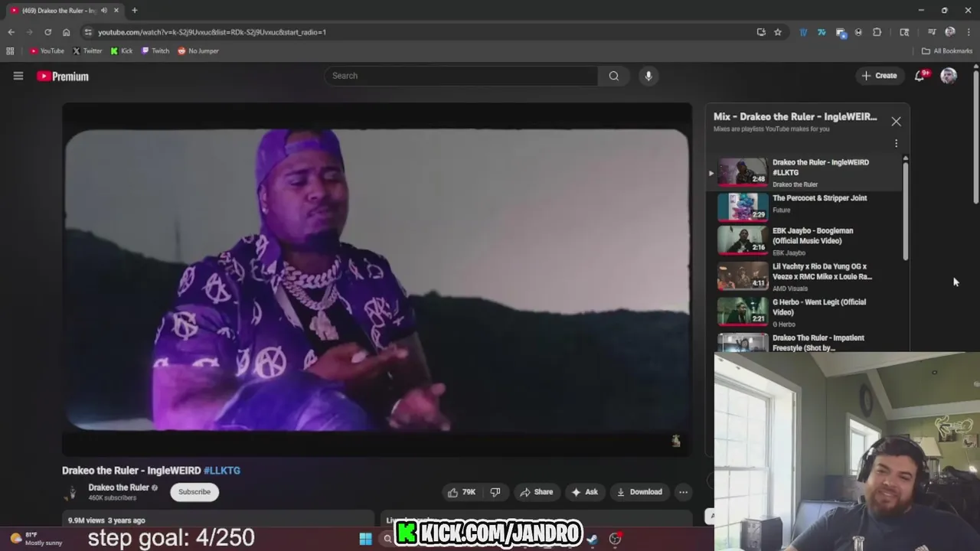The height and width of the screenshot is (551, 980).
Task: Open Chrome profile avatar
Action: pyautogui.click(x=950, y=32)
